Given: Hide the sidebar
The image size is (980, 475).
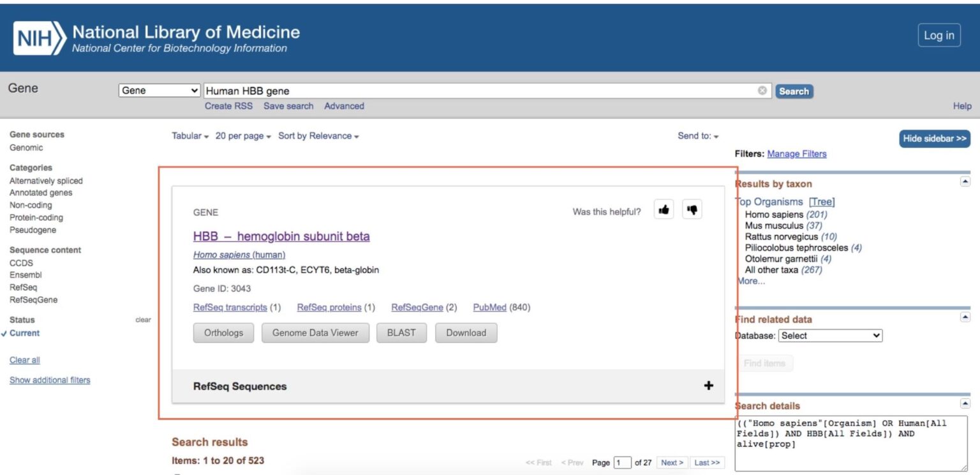Looking at the screenshot, I should tap(934, 138).
